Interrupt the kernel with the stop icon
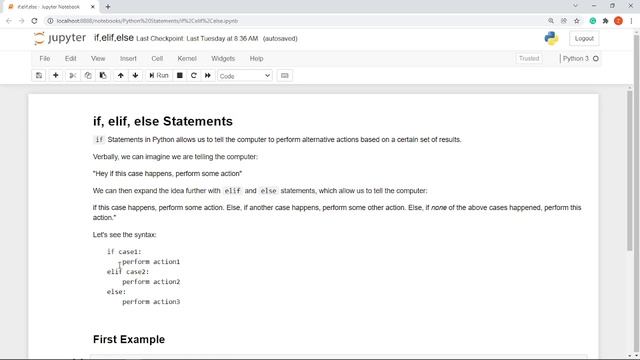The height and width of the screenshot is (360, 640). [180, 76]
